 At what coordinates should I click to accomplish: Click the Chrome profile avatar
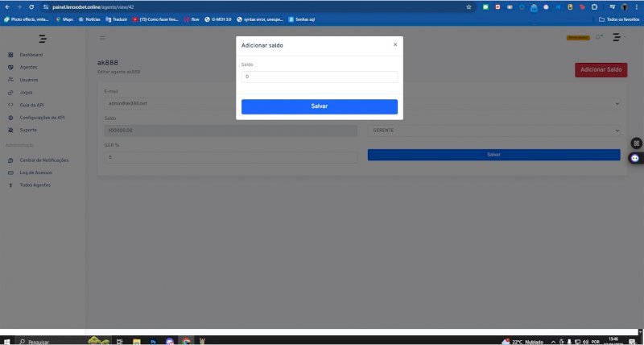pyautogui.click(x=625, y=7)
